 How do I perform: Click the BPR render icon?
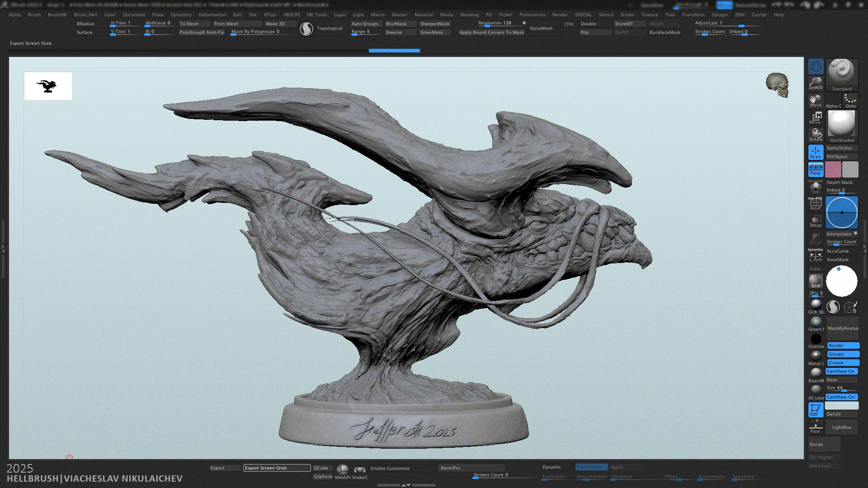point(816,282)
